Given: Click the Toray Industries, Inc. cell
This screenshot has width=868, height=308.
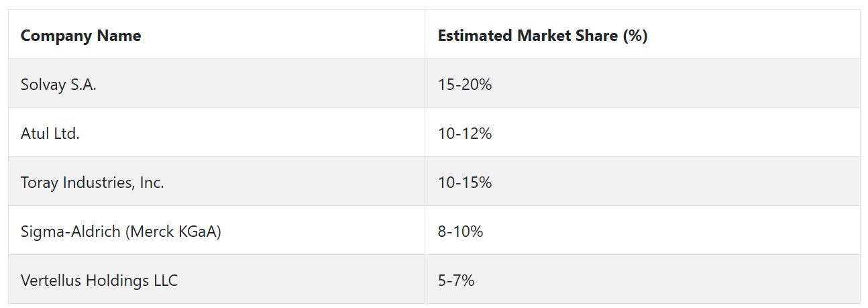Looking at the screenshot, I should point(217,182).
